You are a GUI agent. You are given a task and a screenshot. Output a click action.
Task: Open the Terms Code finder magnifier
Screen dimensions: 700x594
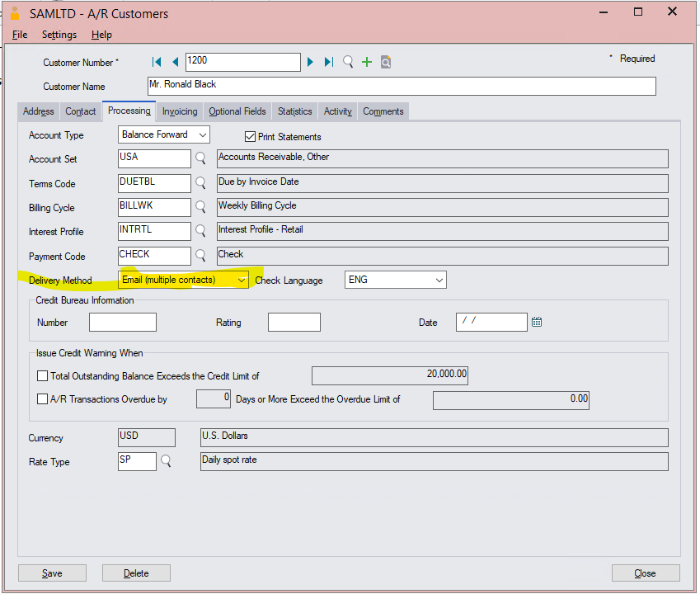(x=201, y=182)
